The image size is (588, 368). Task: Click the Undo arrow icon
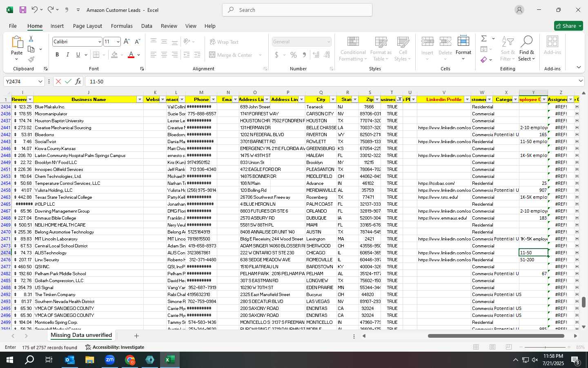[x=35, y=10]
